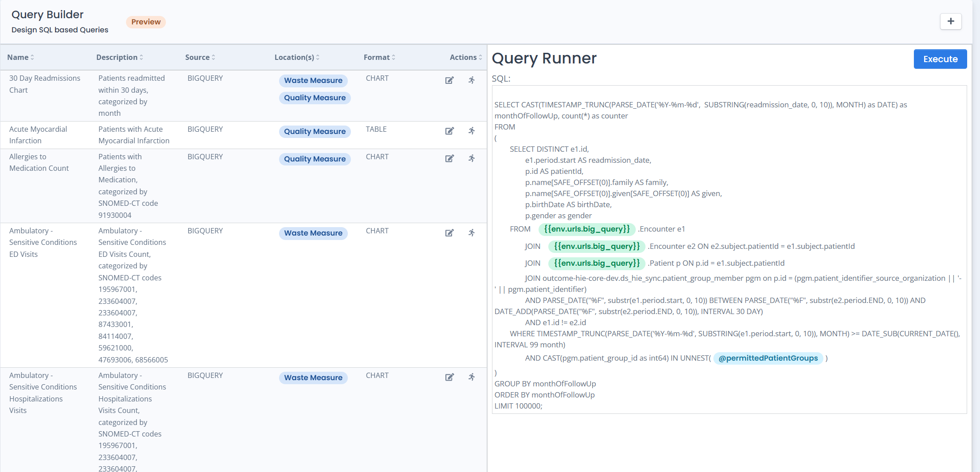The image size is (980, 472).
Task: Sort table by Location(s) column
Action: coord(297,57)
